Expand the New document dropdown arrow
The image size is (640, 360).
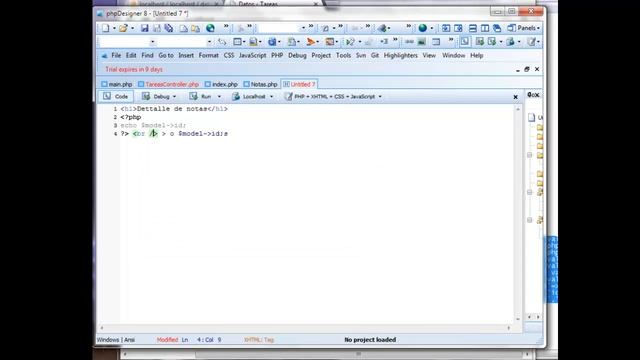(114, 28)
